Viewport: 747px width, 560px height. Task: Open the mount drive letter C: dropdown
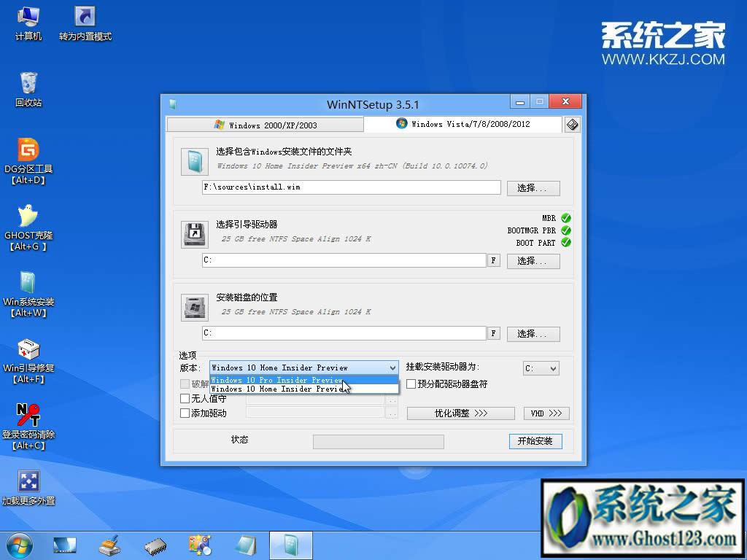(541, 368)
